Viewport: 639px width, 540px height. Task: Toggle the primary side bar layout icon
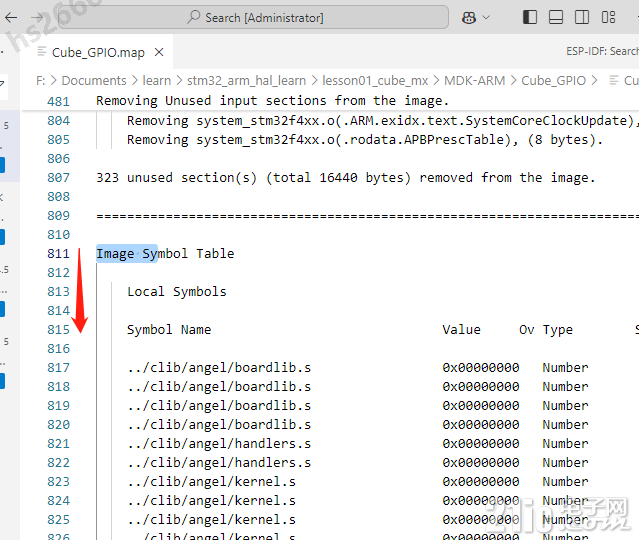[530, 18]
